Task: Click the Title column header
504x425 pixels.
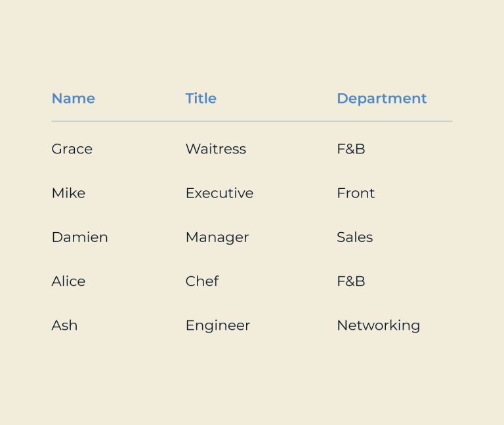Action: (201, 98)
